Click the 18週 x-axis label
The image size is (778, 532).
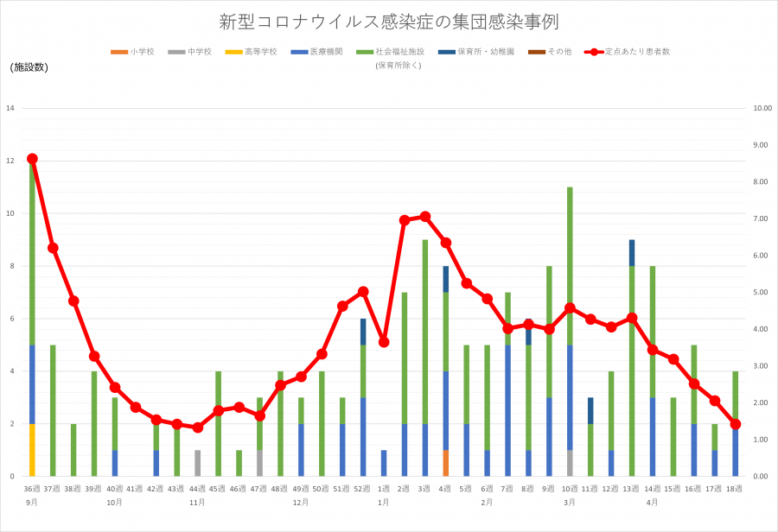point(735,489)
